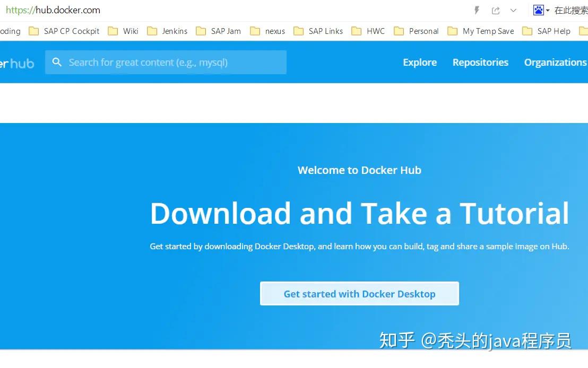Click the magnifier icon in the search bar
The height and width of the screenshot is (368, 588).
click(x=57, y=62)
